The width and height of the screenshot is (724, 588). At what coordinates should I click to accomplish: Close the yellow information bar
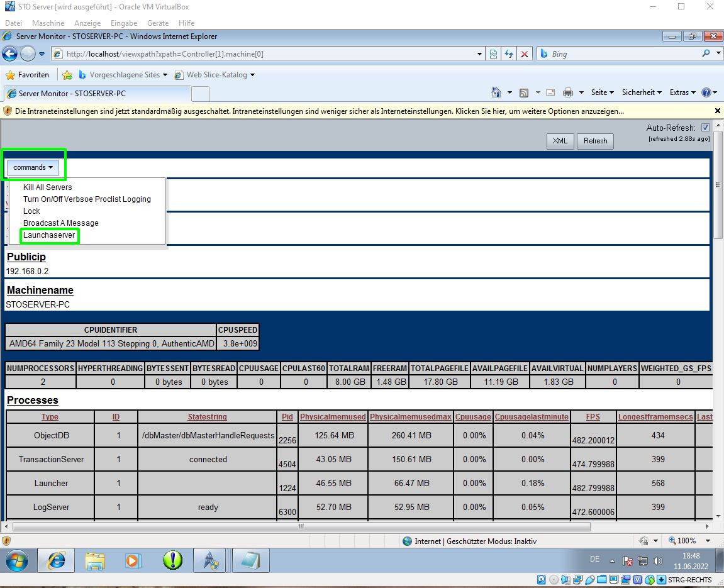click(718, 111)
